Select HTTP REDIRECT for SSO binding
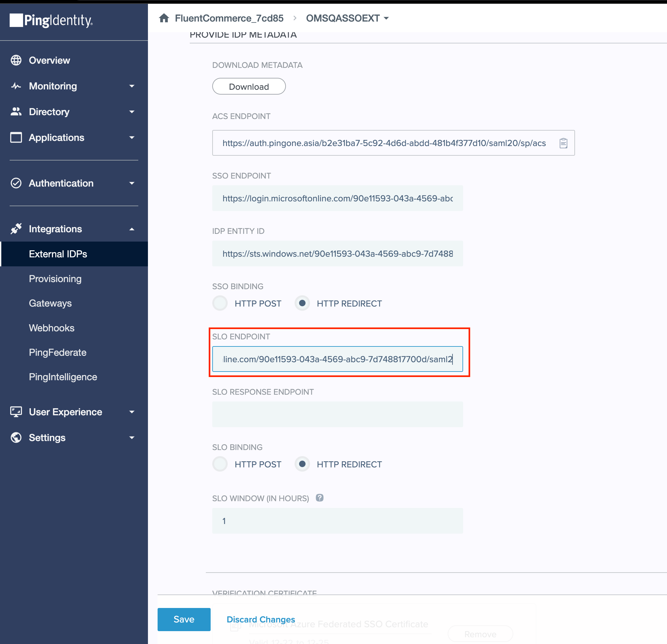The height and width of the screenshot is (644, 667). [302, 303]
